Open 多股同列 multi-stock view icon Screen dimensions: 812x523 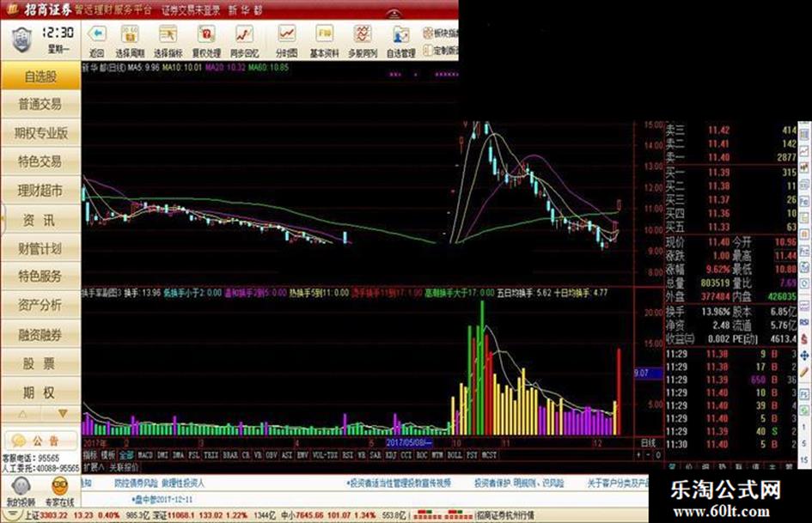363,34
